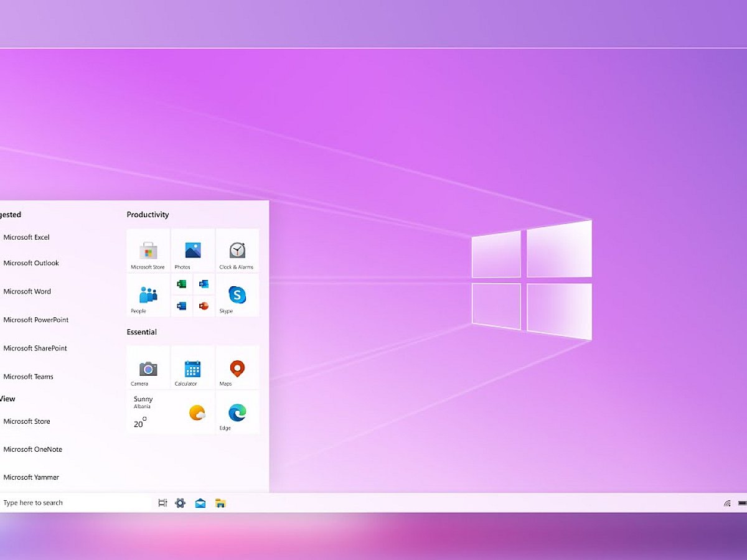747x560 pixels.
Task: Open the People tile
Action: click(x=148, y=295)
